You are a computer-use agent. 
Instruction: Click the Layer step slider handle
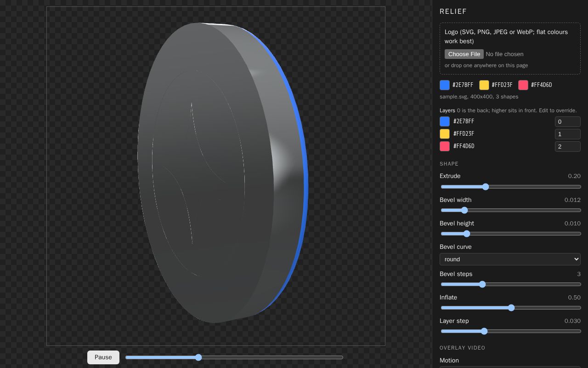pyautogui.click(x=484, y=331)
